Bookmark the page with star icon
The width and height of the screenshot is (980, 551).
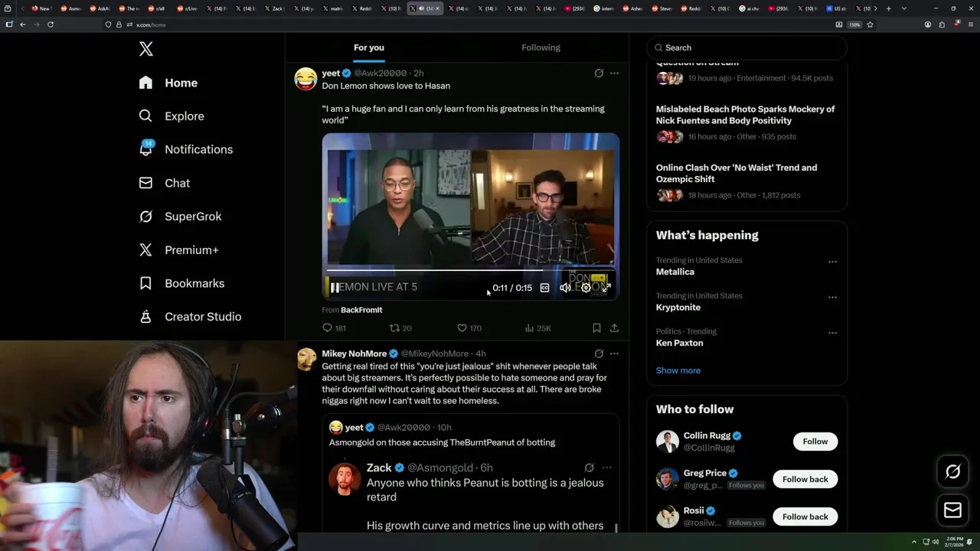871,24
